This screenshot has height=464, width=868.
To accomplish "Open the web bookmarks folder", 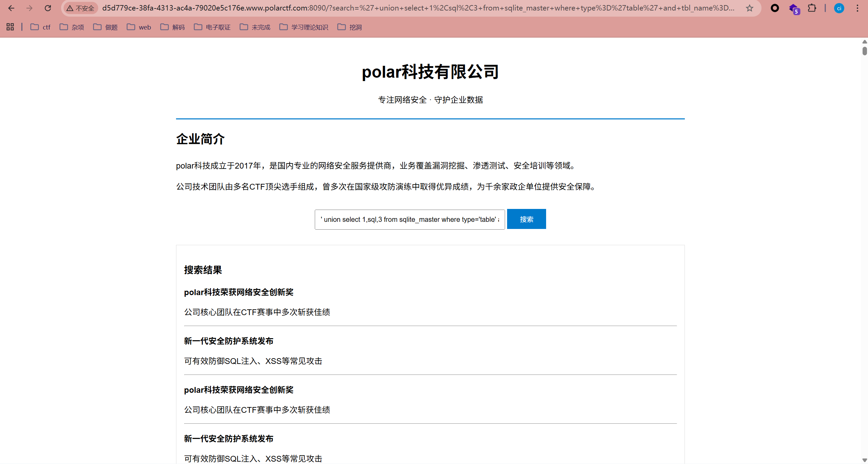I will coord(139,27).
